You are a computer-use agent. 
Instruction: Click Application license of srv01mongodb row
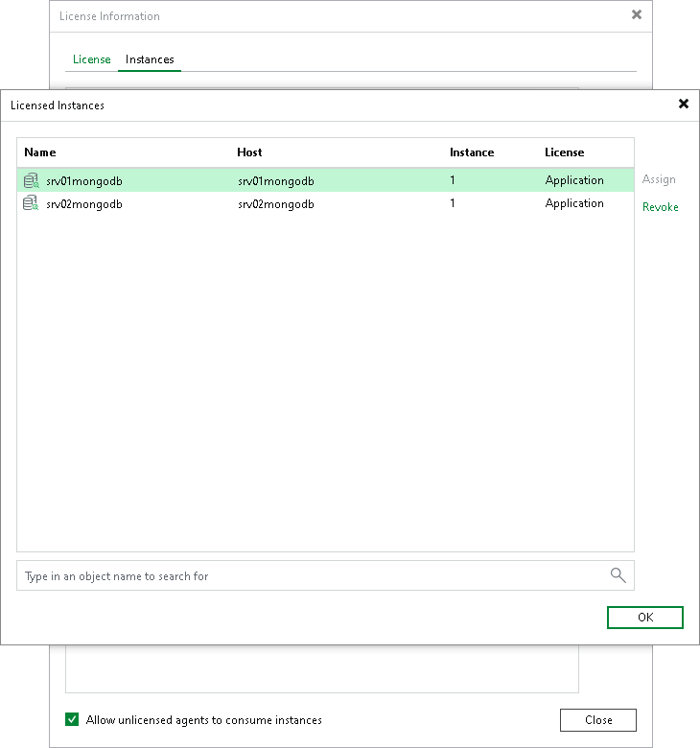[x=574, y=180]
